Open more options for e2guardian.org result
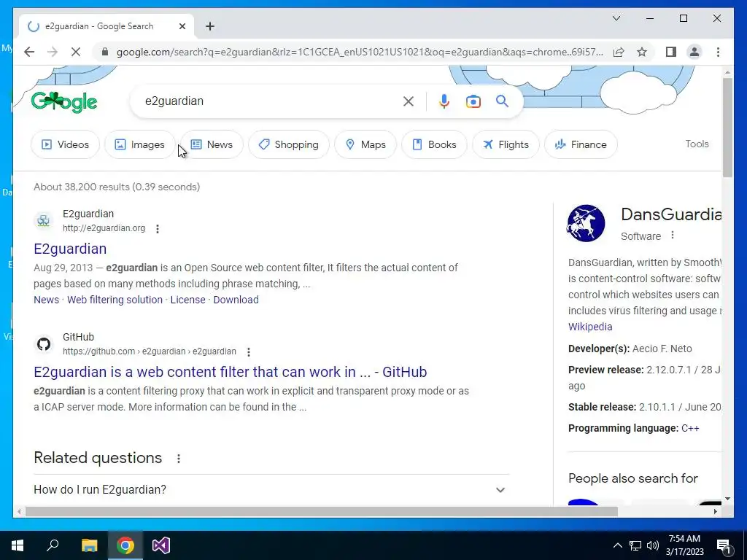This screenshot has height=560, width=747. 158,228
